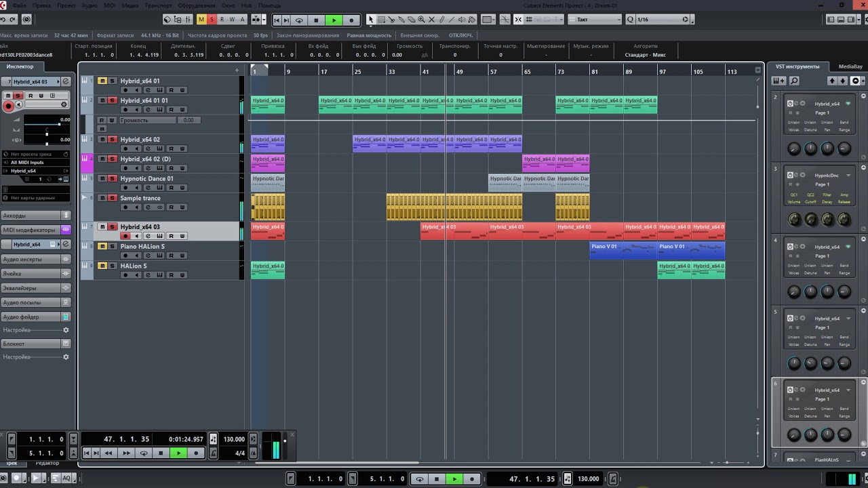This screenshot has height=488, width=868.
Task: Deactivate all Mute states (yellow M)
Action: click(201, 20)
